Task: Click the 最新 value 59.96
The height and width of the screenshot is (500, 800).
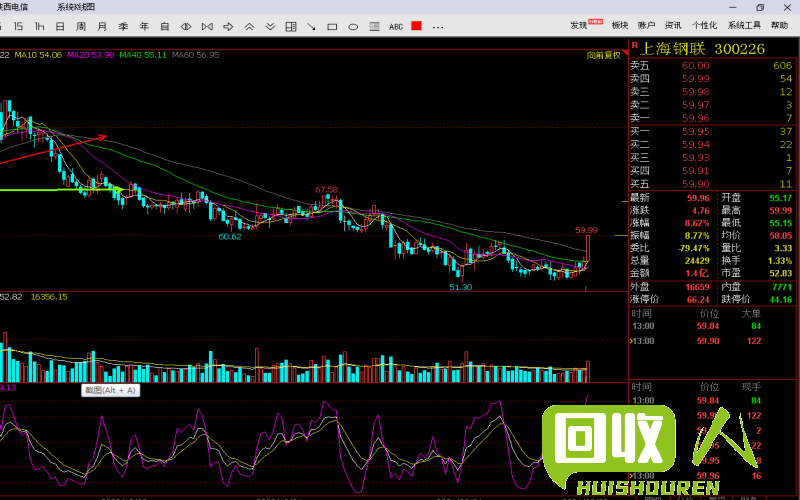Action: [697, 198]
